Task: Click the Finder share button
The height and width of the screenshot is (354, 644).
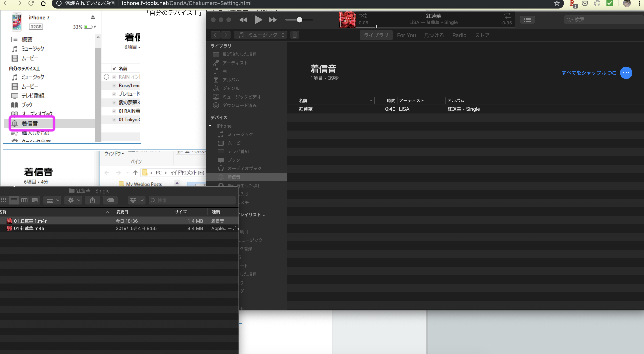Action: (92, 200)
